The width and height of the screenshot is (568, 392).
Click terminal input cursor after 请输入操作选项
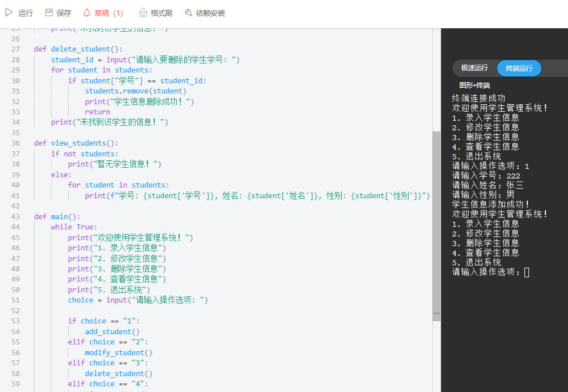click(x=527, y=272)
